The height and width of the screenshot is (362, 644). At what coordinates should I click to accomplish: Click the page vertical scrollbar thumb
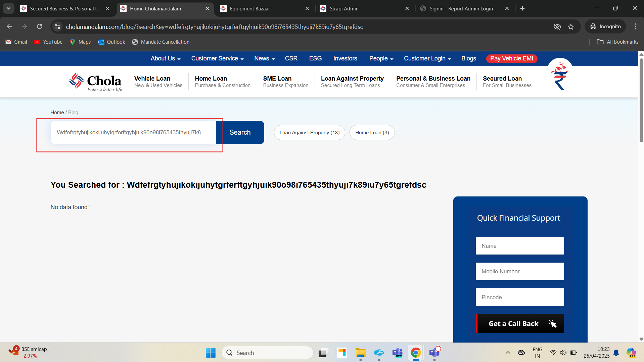point(641,100)
